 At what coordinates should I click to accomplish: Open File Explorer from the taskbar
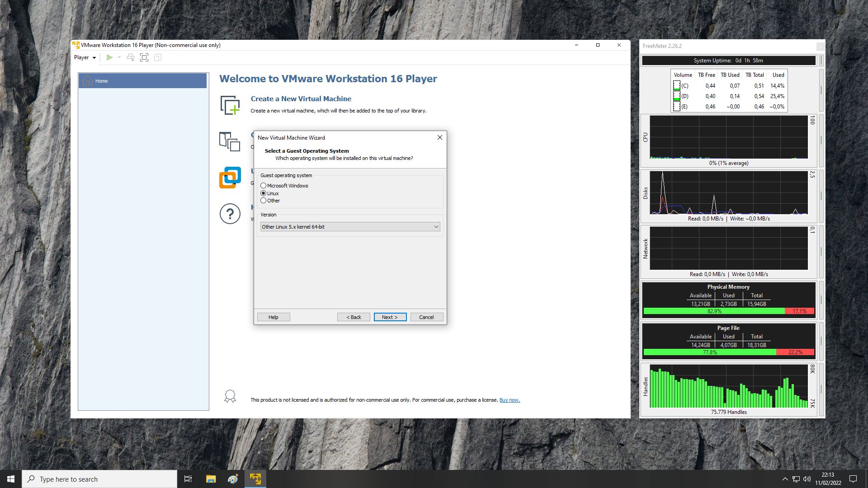point(211,479)
